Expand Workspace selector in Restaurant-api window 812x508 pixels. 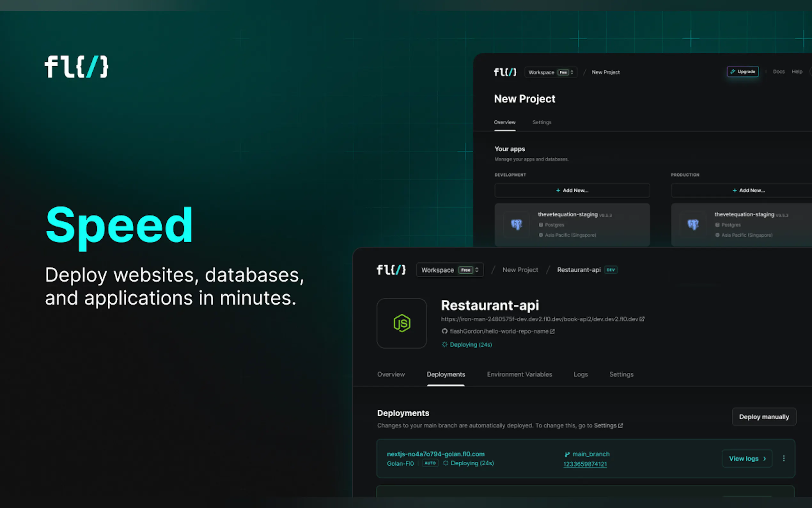[x=450, y=270]
